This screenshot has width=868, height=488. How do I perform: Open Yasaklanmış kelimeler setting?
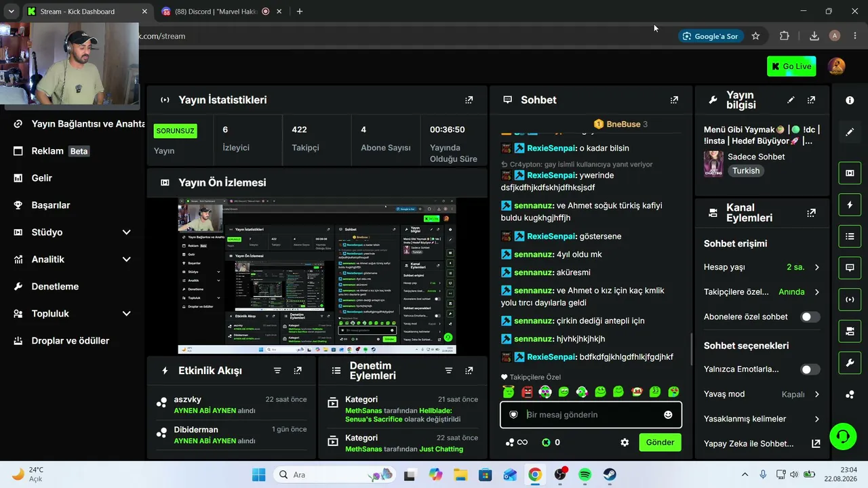[762, 419]
